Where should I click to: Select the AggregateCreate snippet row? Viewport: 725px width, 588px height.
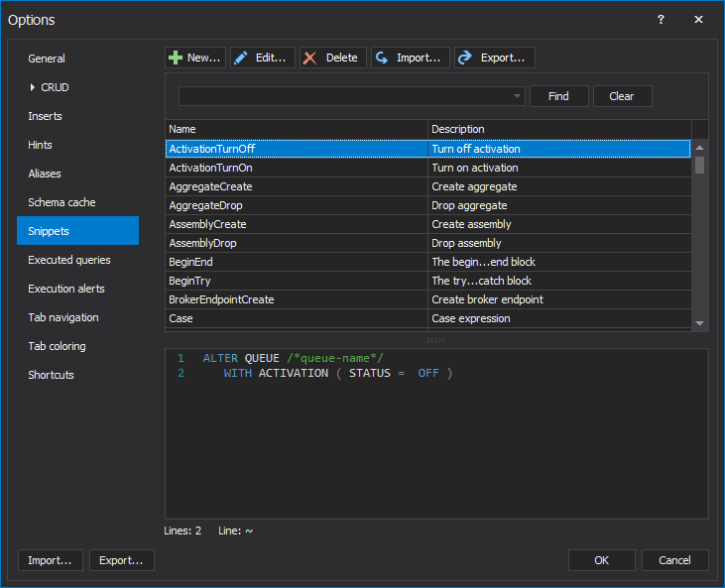point(428,186)
